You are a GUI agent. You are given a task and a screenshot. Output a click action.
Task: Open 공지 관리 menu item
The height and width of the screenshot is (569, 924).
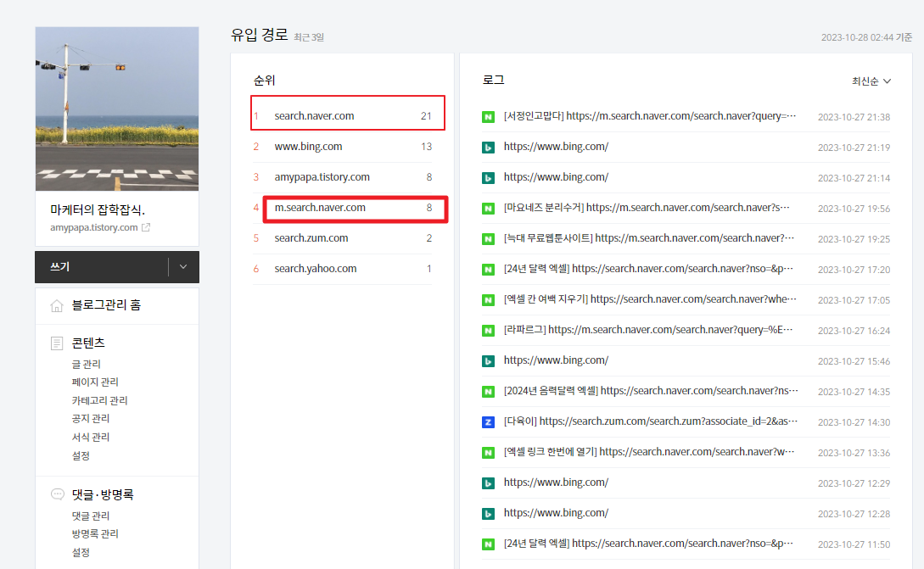[x=90, y=419]
